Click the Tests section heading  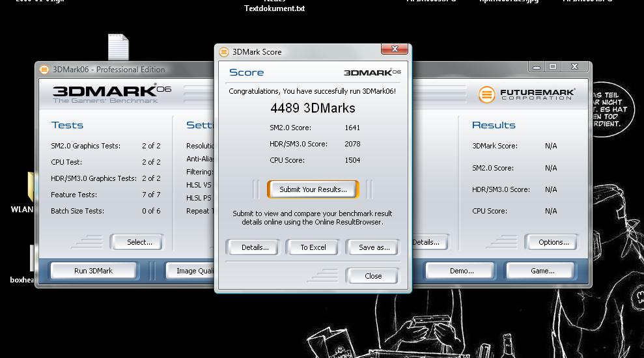pyautogui.click(x=67, y=125)
